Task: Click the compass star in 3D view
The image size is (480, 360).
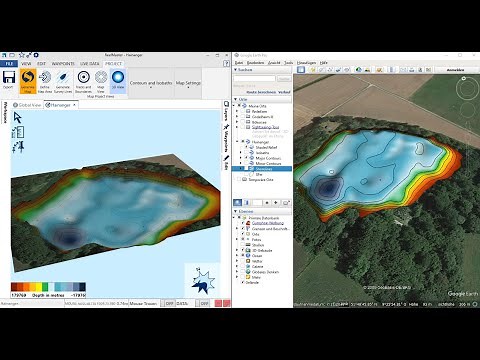Action: pyautogui.click(x=203, y=282)
